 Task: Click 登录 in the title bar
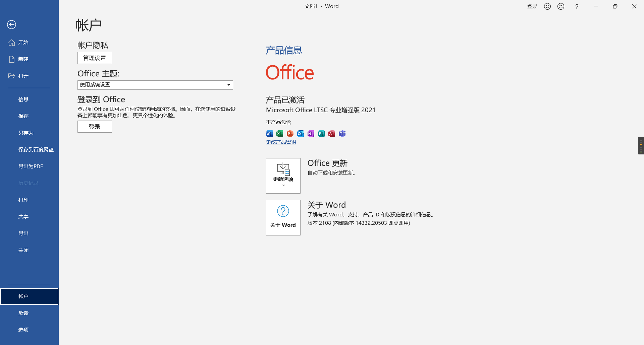(x=532, y=6)
